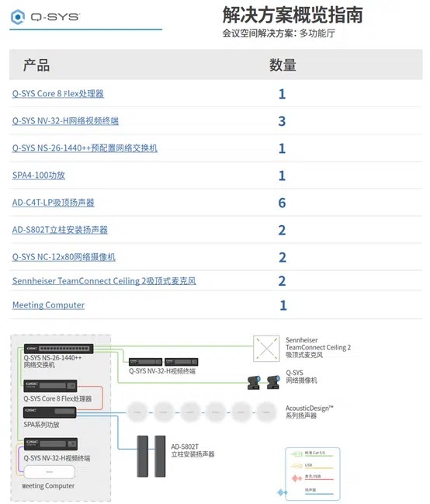Click the Sennheiser ceiling microphone diagram icon

click(266, 349)
